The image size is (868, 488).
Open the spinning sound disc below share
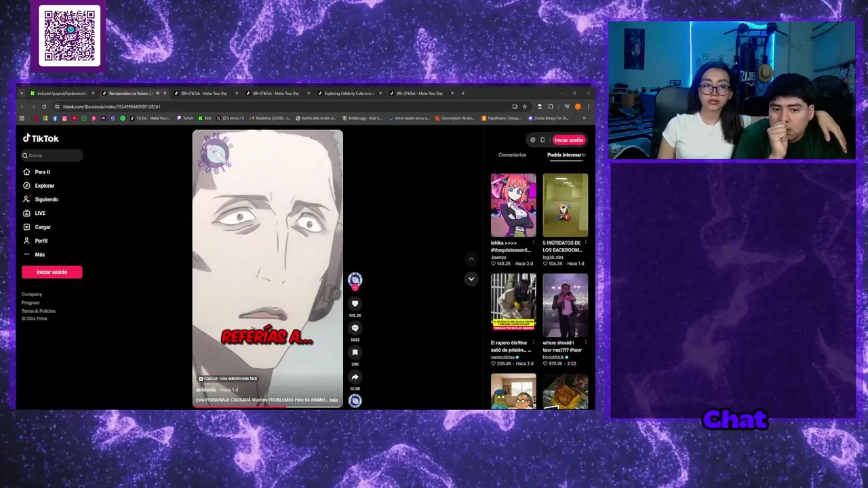coord(355,401)
